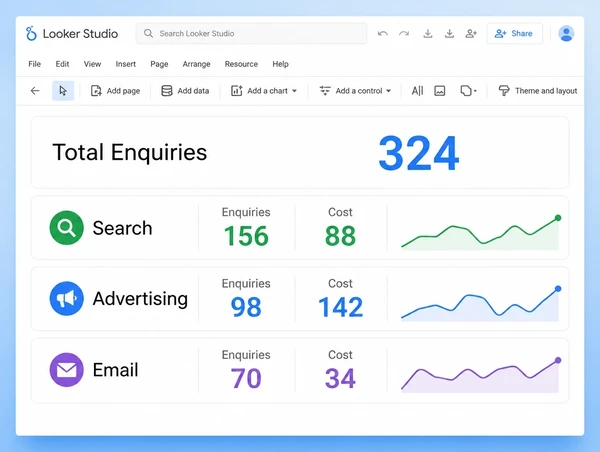Expand the Add a chart dropdown arrow
This screenshot has height=452, width=600.
[294, 91]
